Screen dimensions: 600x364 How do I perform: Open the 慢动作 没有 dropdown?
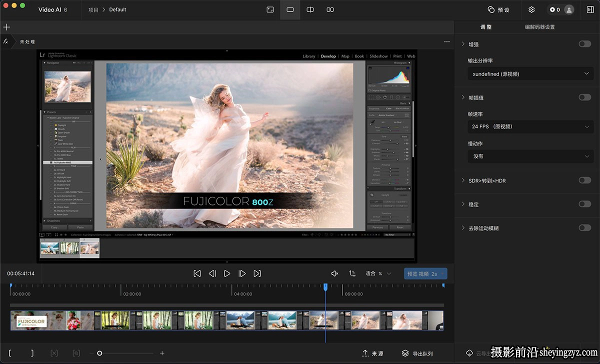click(x=530, y=156)
